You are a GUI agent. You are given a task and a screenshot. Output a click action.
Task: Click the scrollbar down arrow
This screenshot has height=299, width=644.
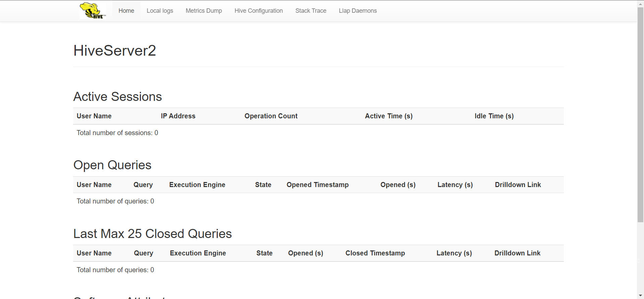(640, 296)
